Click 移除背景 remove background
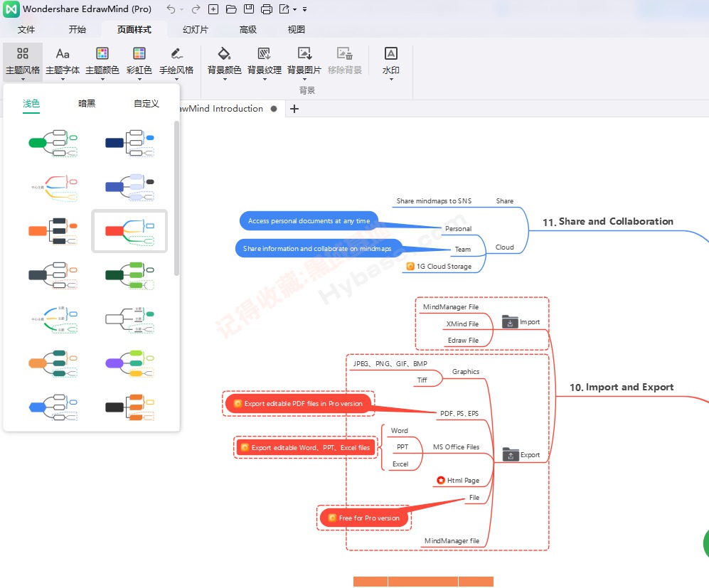Screen dimensions: 709x588 tap(345, 61)
